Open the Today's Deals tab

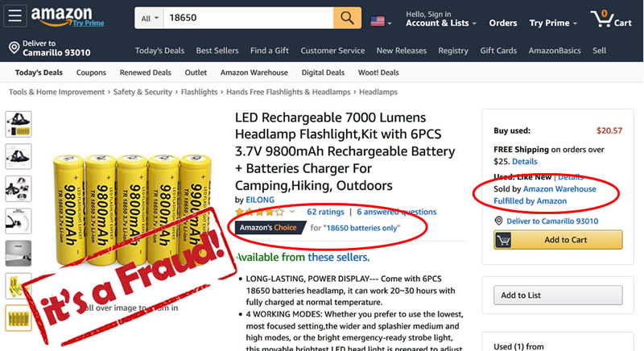click(x=39, y=72)
